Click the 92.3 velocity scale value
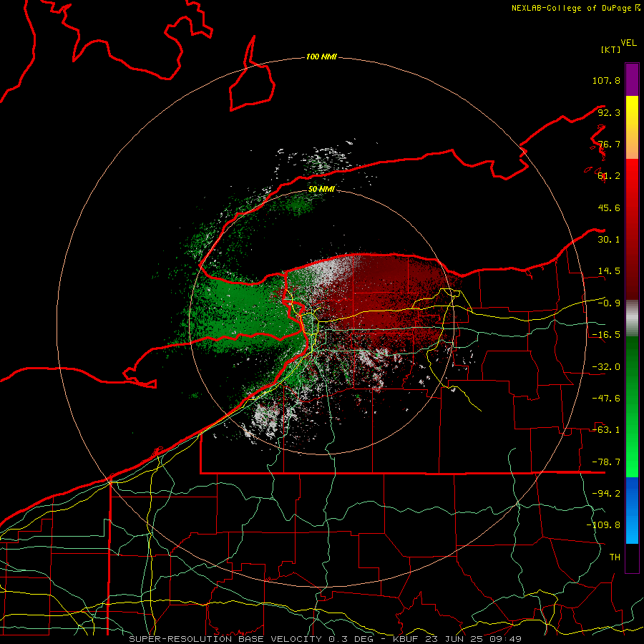Viewport: 644px width, 644px height. point(609,112)
